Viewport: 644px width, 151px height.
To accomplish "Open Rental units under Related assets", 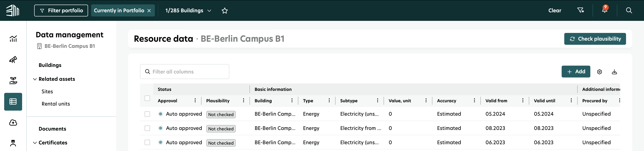I will [x=56, y=104].
